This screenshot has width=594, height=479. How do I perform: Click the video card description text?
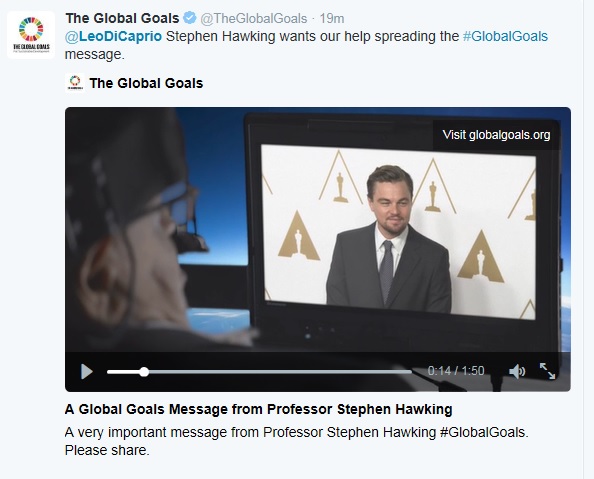pos(297,441)
